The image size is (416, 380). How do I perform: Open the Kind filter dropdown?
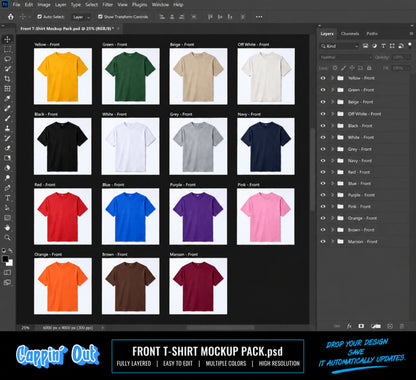point(339,46)
